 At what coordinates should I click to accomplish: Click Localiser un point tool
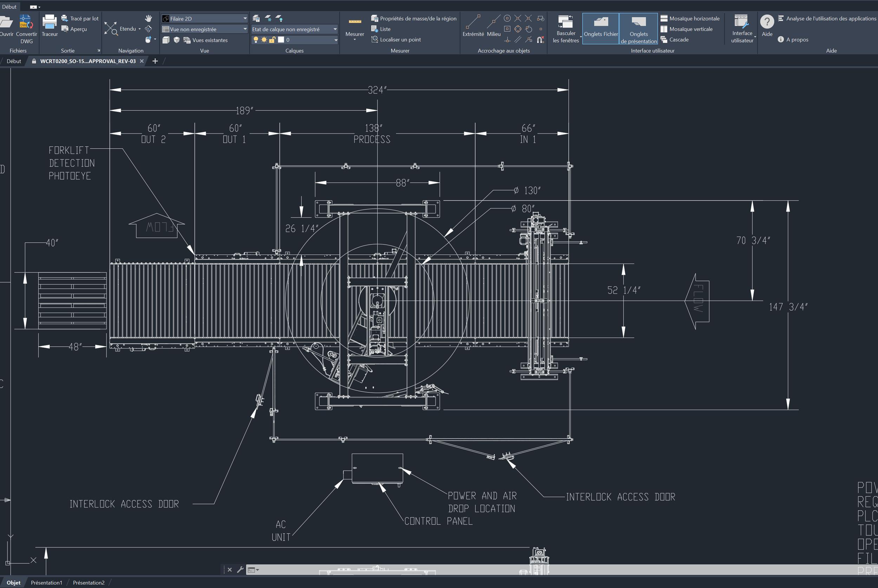tap(400, 39)
